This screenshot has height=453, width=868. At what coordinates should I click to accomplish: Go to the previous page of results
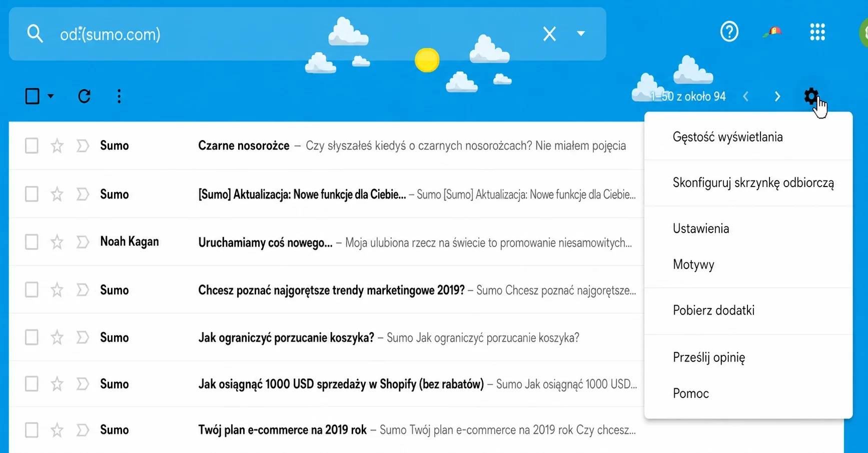pyautogui.click(x=746, y=96)
